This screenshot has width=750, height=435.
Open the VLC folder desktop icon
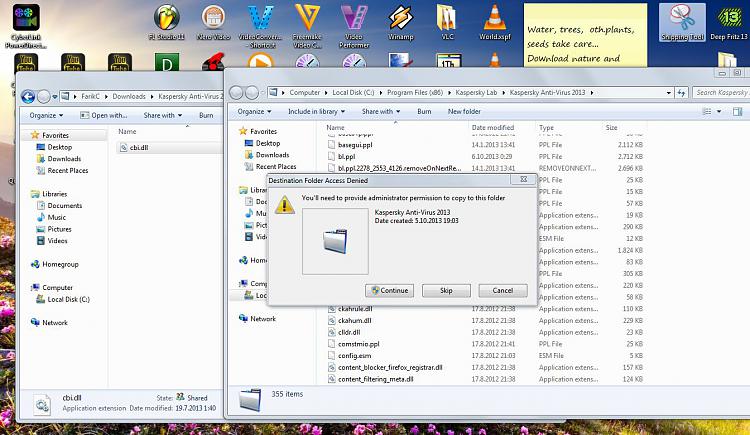click(447, 22)
